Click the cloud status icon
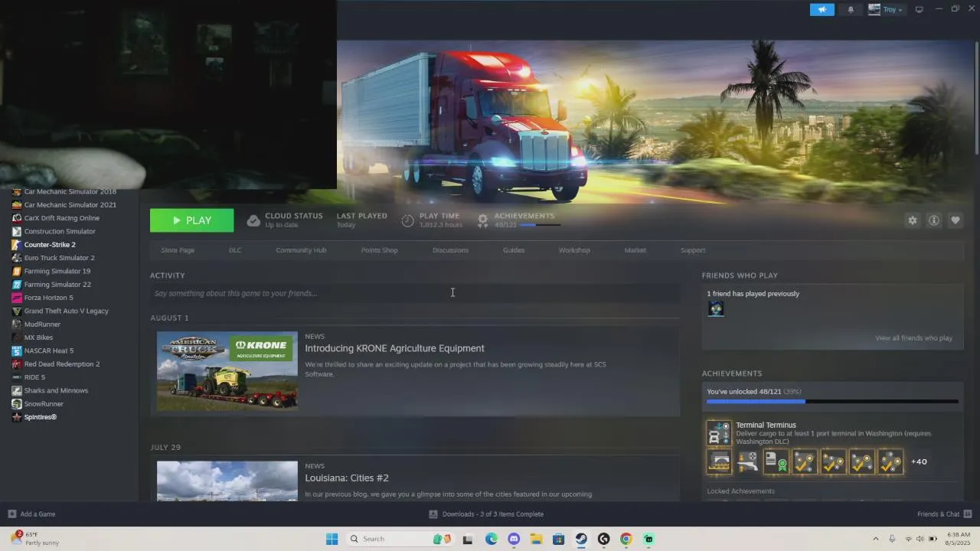The height and width of the screenshot is (551, 980). (253, 220)
